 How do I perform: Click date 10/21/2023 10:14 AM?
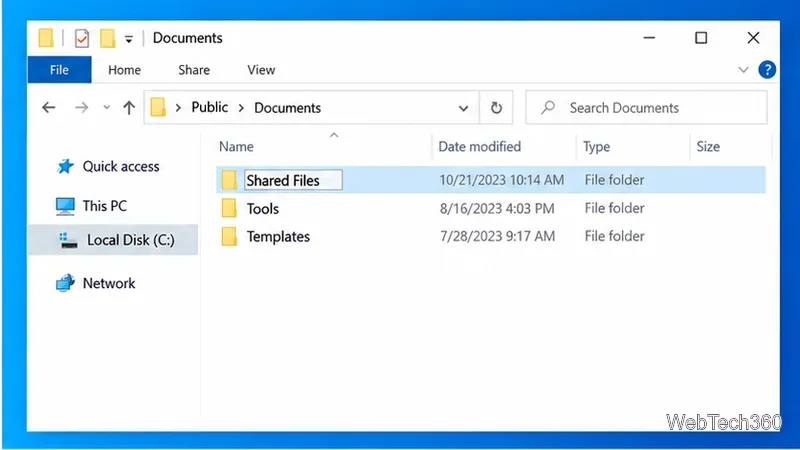pyautogui.click(x=502, y=180)
